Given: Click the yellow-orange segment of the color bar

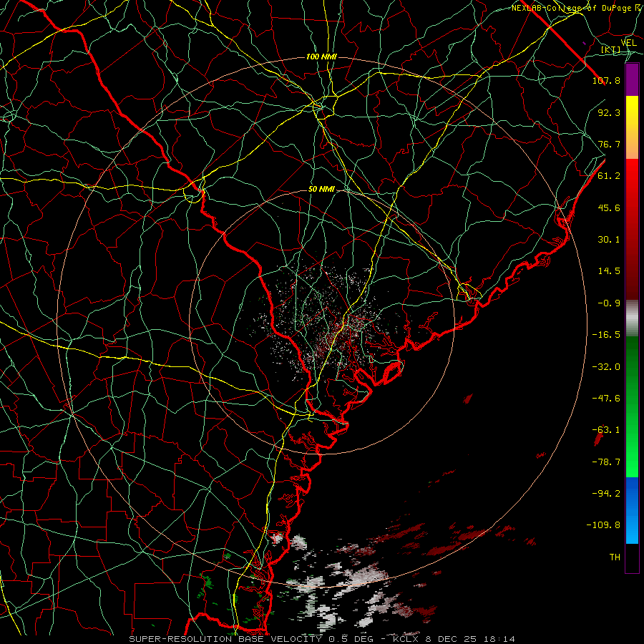Looking at the screenshot, I should click(632, 127).
